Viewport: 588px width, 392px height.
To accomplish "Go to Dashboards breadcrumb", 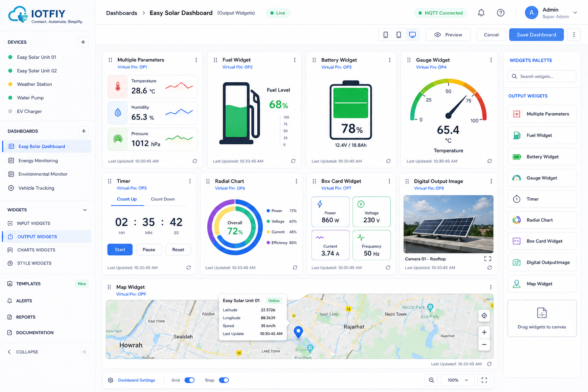I will click(121, 13).
